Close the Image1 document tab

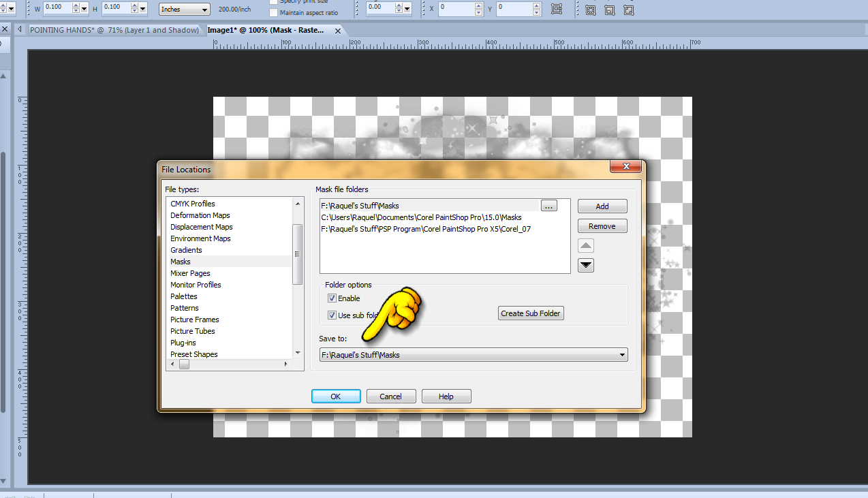[x=337, y=30]
